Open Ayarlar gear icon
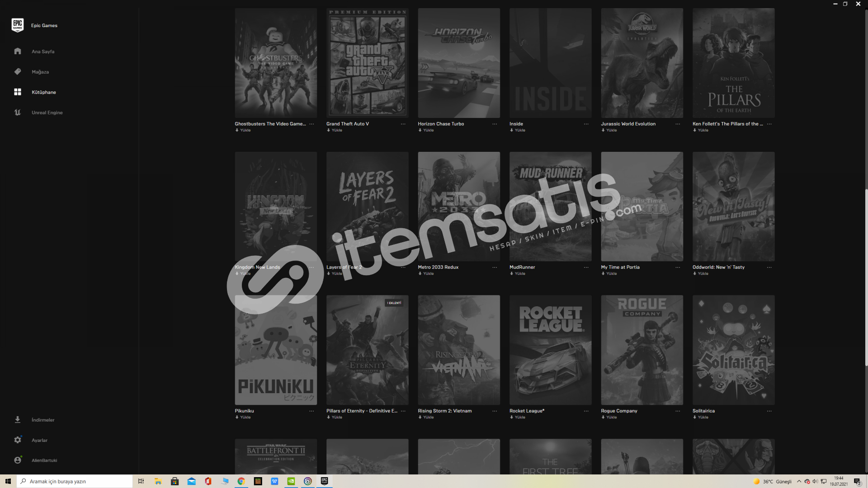The width and height of the screenshot is (868, 488). [18, 440]
